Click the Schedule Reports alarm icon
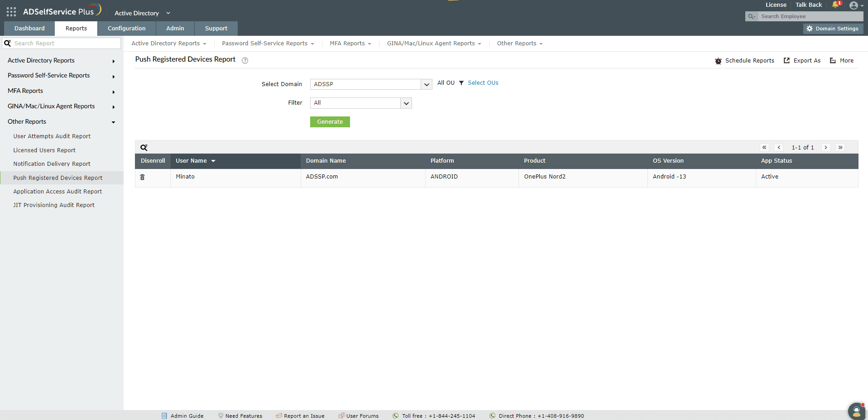 tap(718, 61)
